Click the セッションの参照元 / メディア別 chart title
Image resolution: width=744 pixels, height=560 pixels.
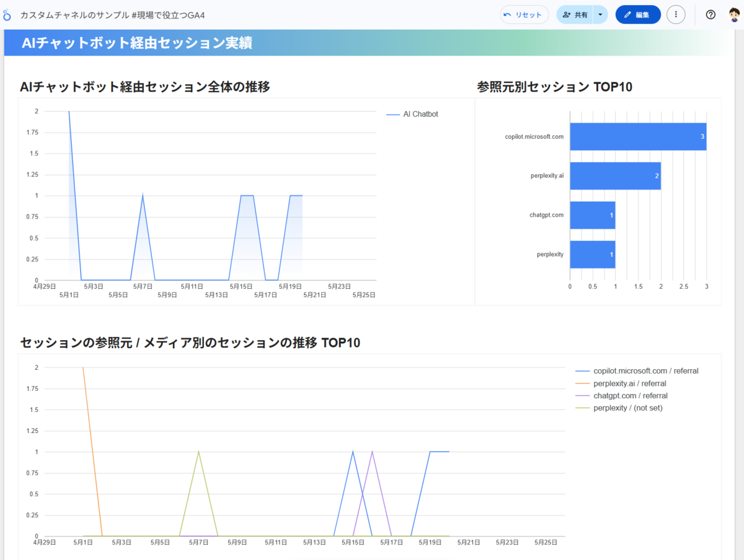click(x=190, y=342)
